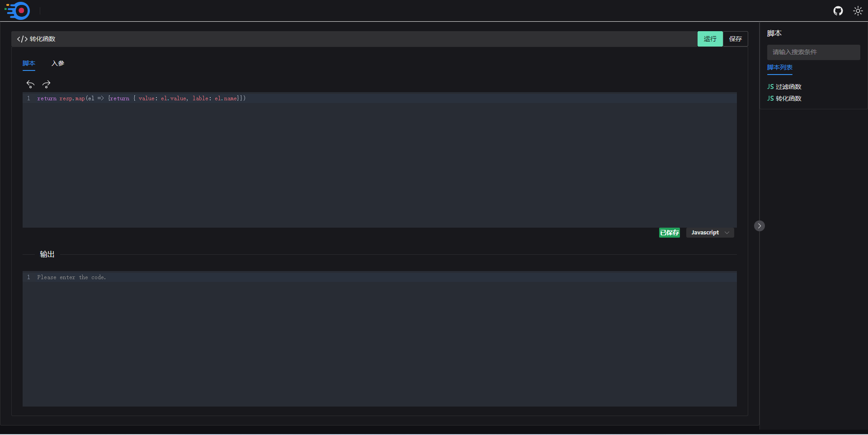Select the 脚本 editor tab
The width and height of the screenshot is (868, 435).
[29, 63]
